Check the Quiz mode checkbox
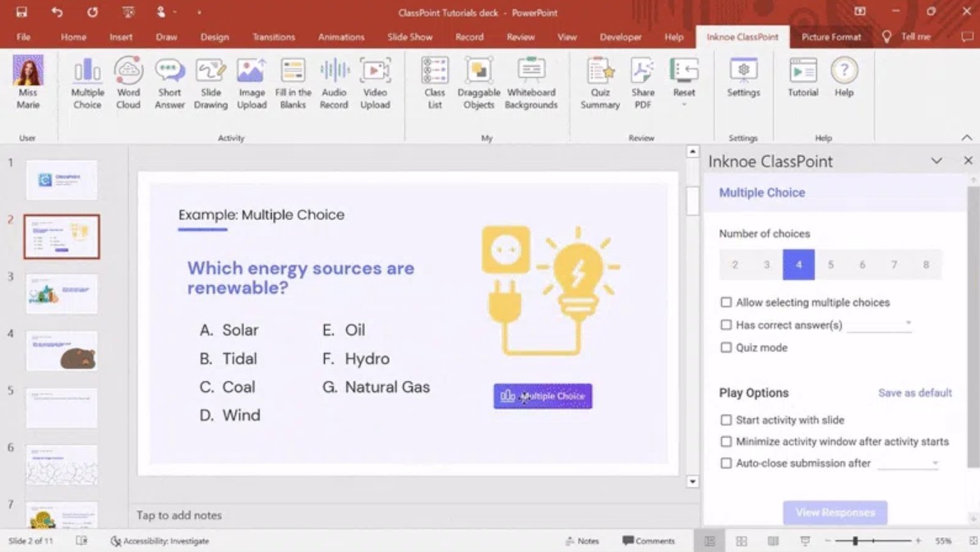The width and height of the screenshot is (980, 552). coord(726,347)
